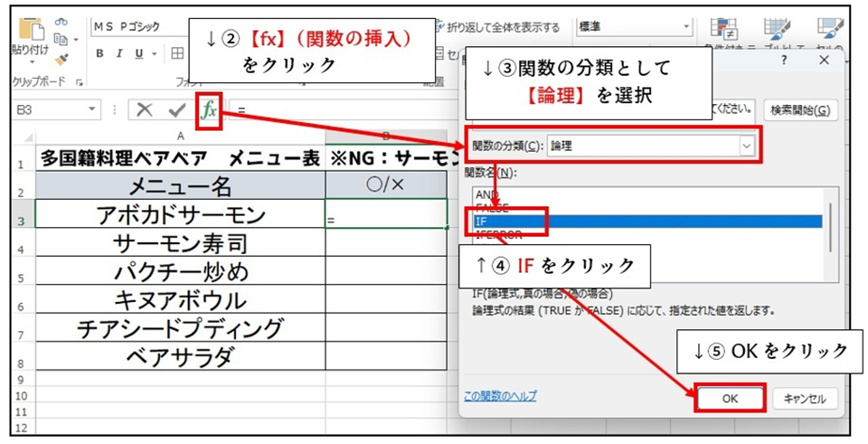The width and height of the screenshot is (868, 444).
Task: Open the 標準 number format dropdown
Action: pyautogui.click(x=687, y=27)
